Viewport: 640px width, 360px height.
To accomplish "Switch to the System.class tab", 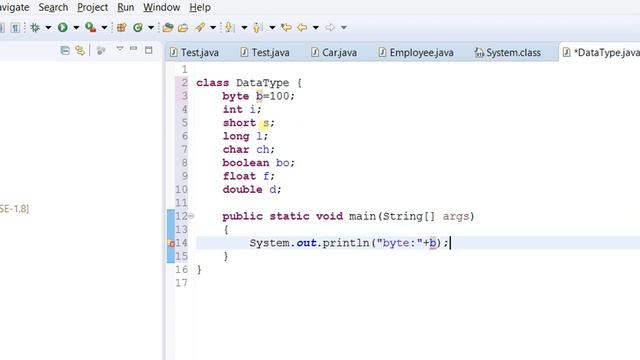I will 508,53.
